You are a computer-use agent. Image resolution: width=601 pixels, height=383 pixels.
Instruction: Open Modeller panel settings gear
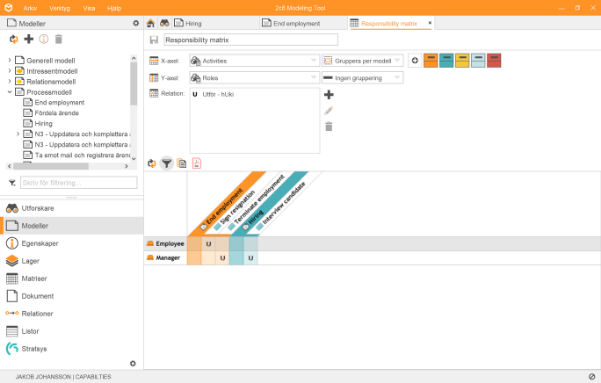click(136, 23)
